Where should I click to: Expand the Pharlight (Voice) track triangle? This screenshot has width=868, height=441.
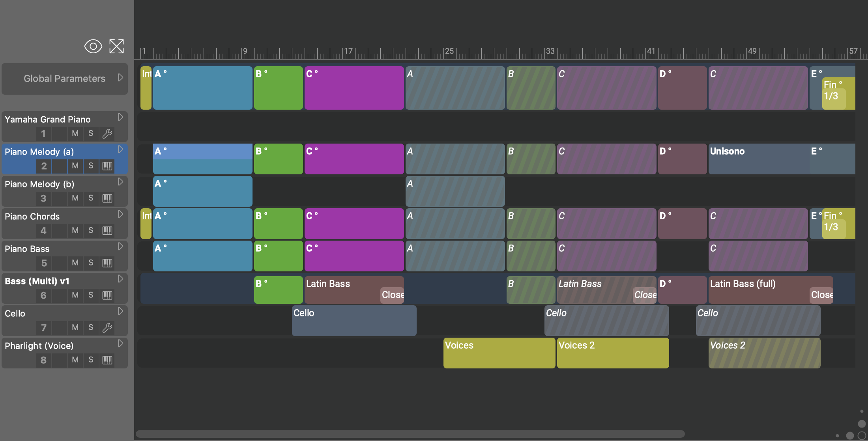(121, 344)
